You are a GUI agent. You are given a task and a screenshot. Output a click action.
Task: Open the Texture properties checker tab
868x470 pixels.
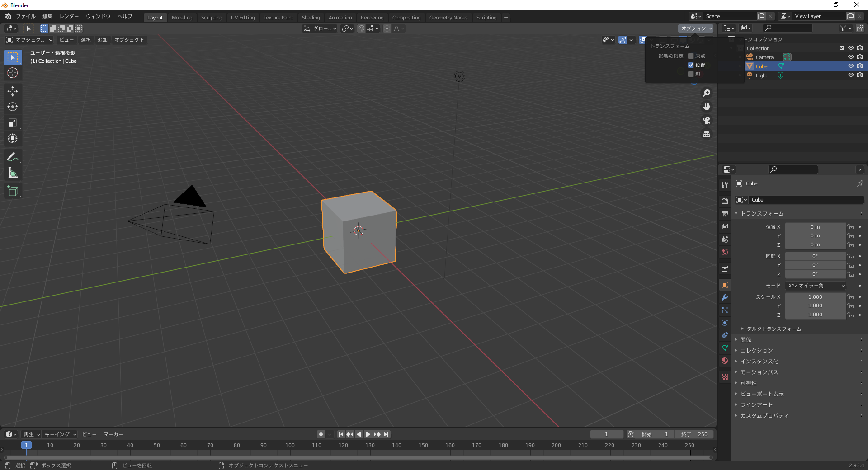coord(725,377)
